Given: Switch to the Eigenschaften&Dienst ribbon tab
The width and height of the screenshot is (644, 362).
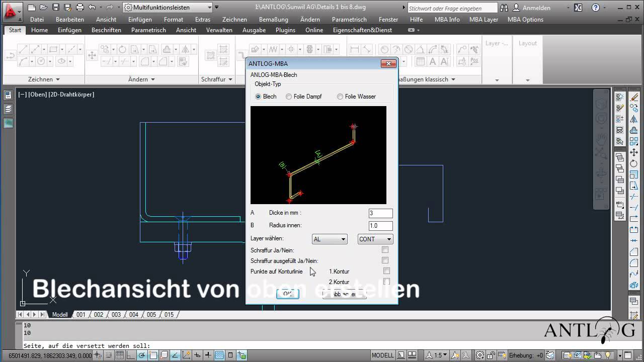Looking at the screenshot, I should 362,30.
